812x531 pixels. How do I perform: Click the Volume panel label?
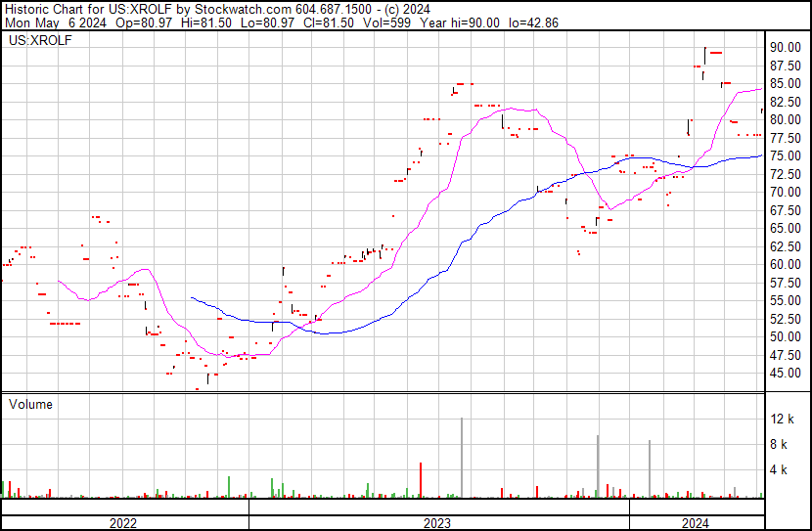pyautogui.click(x=30, y=404)
